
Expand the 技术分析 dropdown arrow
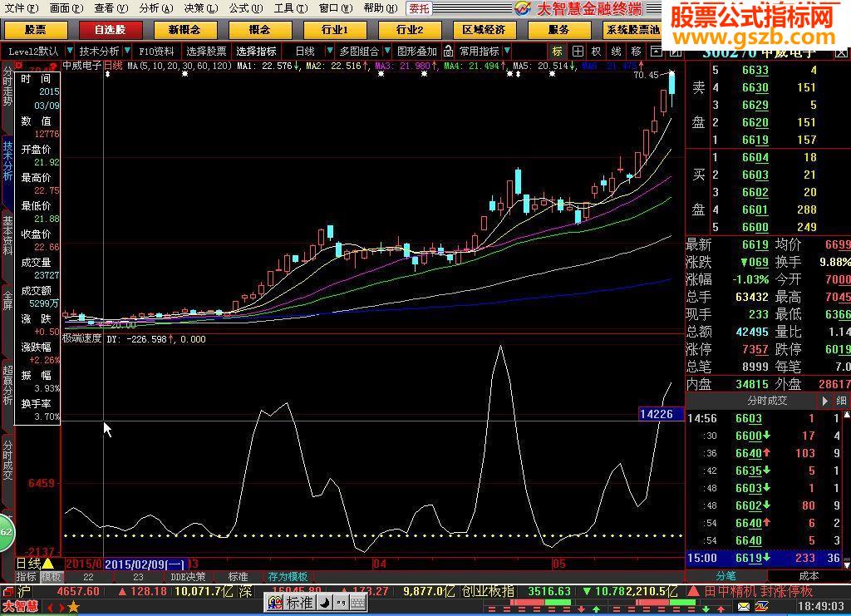point(127,51)
